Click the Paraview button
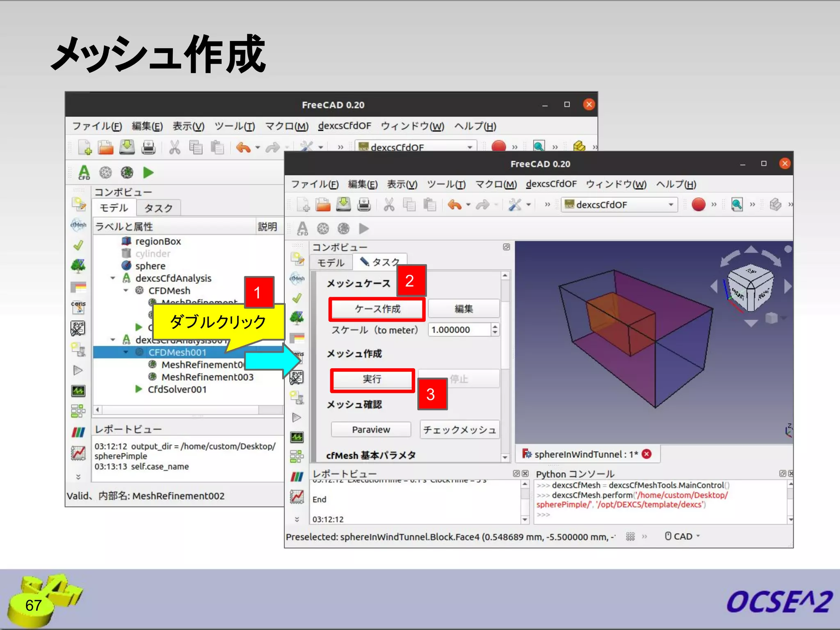840x630 pixels. coord(371,429)
